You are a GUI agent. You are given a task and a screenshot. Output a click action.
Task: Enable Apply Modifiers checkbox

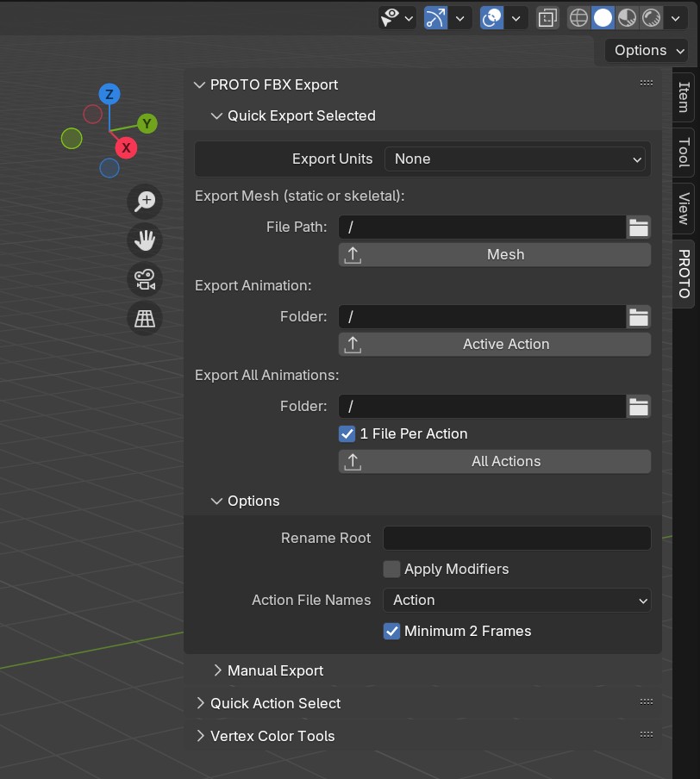392,569
